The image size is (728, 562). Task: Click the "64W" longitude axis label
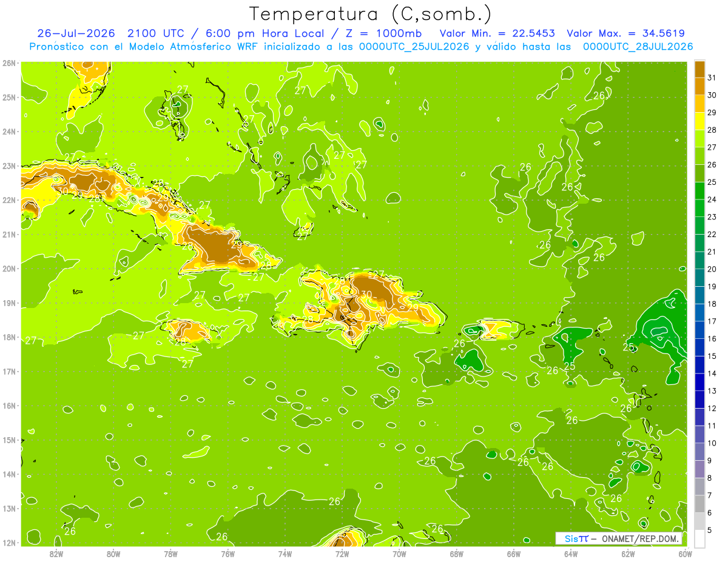point(571,554)
